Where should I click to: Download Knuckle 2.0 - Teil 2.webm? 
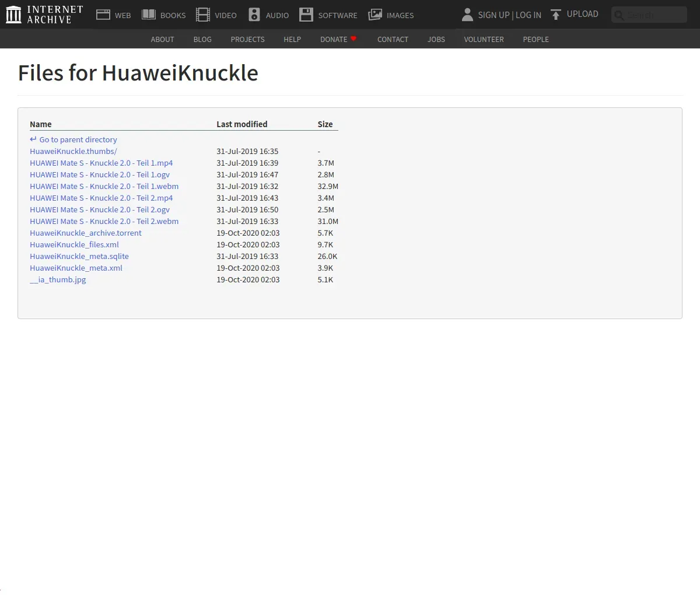(104, 221)
